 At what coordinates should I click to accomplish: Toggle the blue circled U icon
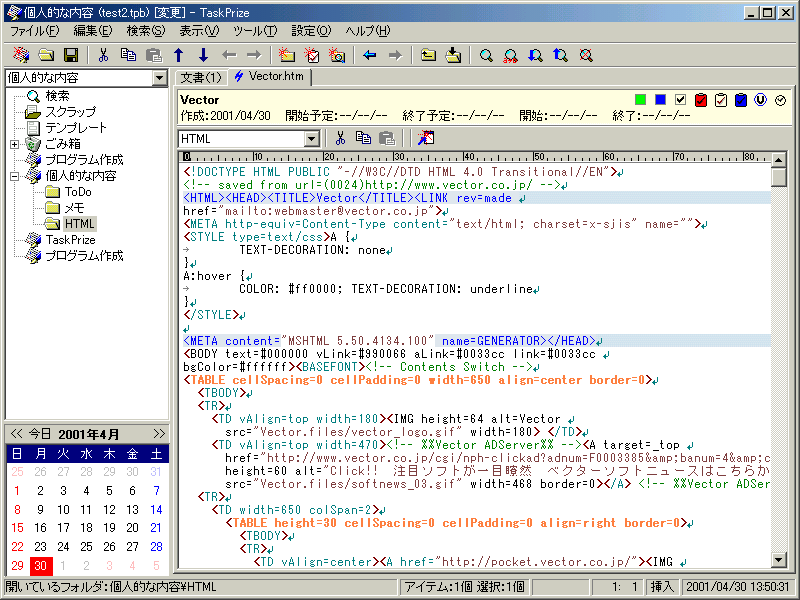tap(760, 99)
